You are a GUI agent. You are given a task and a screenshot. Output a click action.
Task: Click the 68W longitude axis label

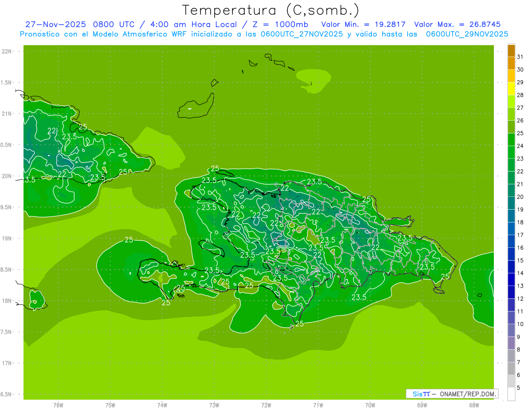pos(474,405)
